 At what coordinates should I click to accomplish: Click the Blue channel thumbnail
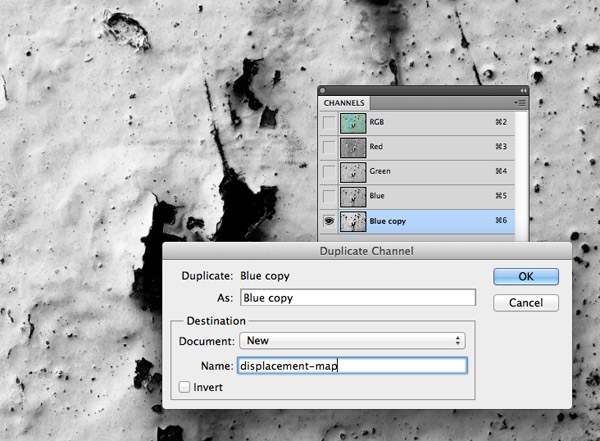click(x=354, y=196)
